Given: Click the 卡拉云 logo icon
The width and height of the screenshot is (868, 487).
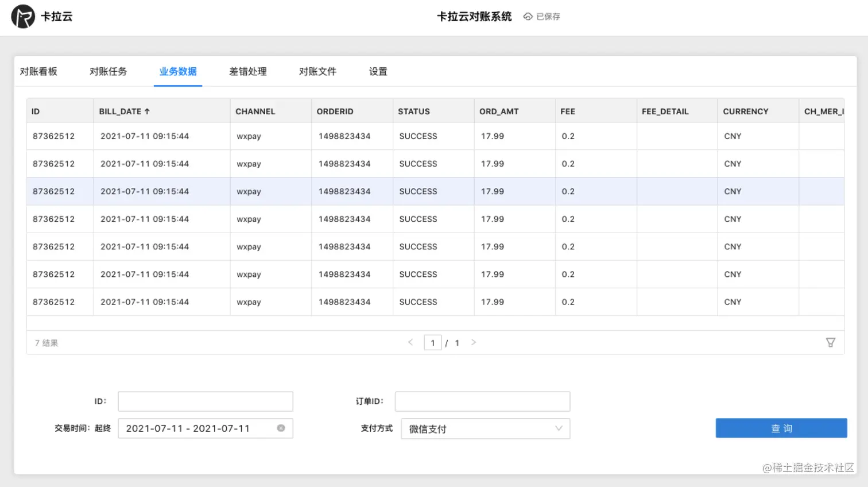Looking at the screenshot, I should [x=22, y=16].
